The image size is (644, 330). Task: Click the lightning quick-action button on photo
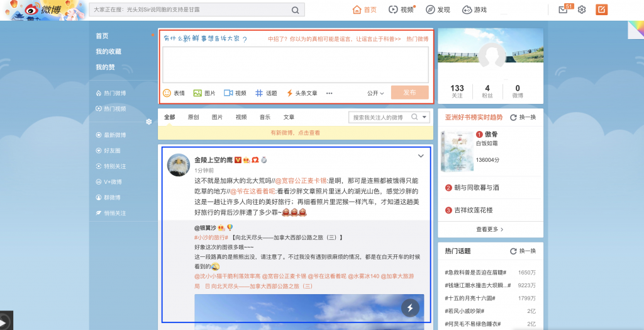tap(410, 307)
